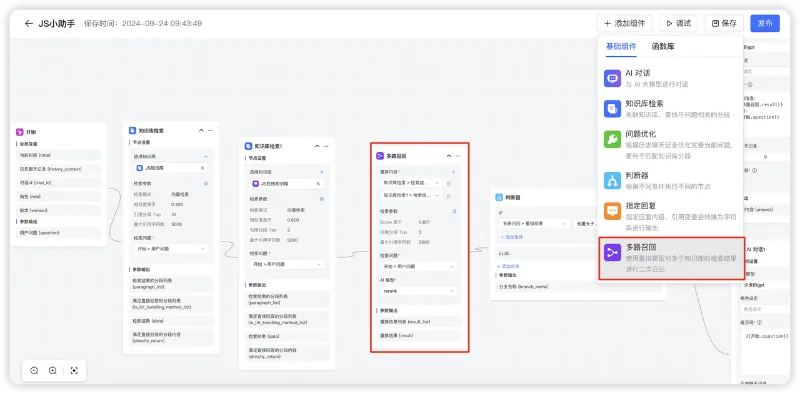
Task: Add a knowledge base in 知识库检索1 node
Action: [x=322, y=172]
